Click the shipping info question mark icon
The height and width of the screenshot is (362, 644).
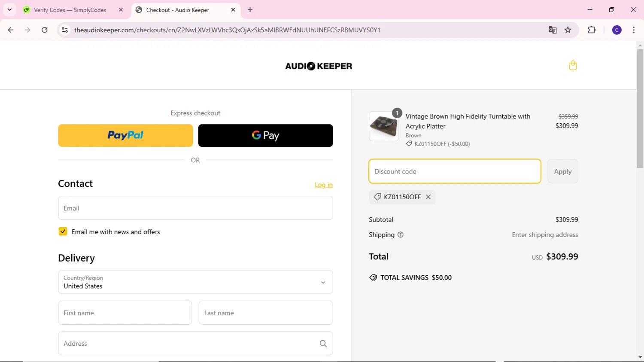pos(401,235)
